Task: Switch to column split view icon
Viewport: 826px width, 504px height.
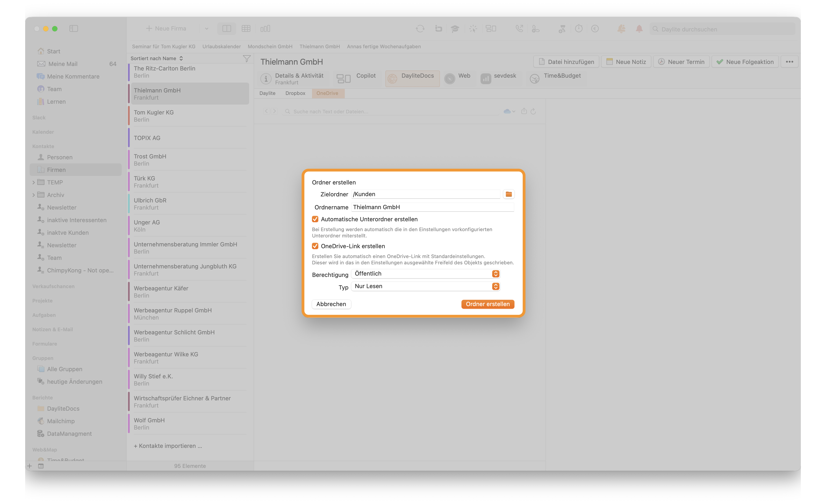Action: (x=227, y=28)
